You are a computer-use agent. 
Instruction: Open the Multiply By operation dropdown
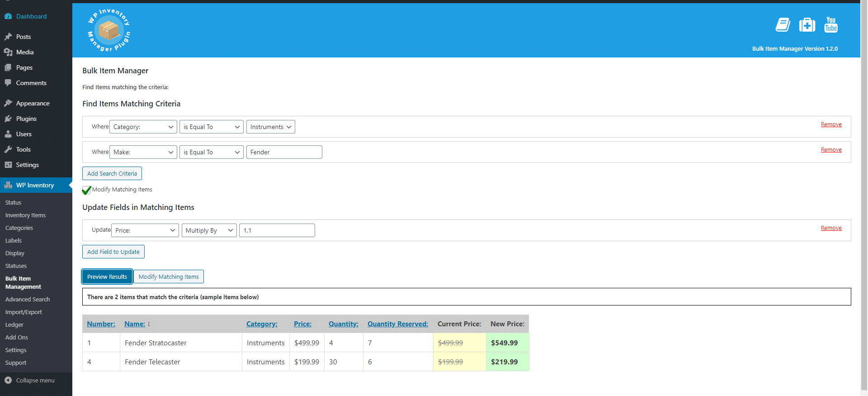tap(209, 230)
